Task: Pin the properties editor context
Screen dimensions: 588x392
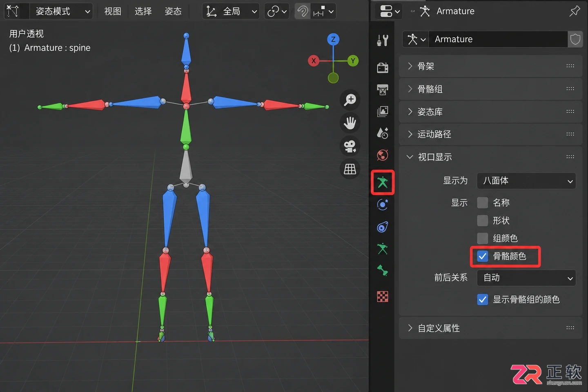Action: pyautogui.click(x=575, y=11)
